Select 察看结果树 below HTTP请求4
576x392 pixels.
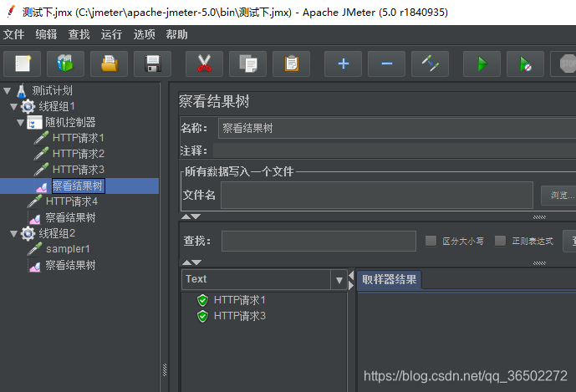[70, 217]
